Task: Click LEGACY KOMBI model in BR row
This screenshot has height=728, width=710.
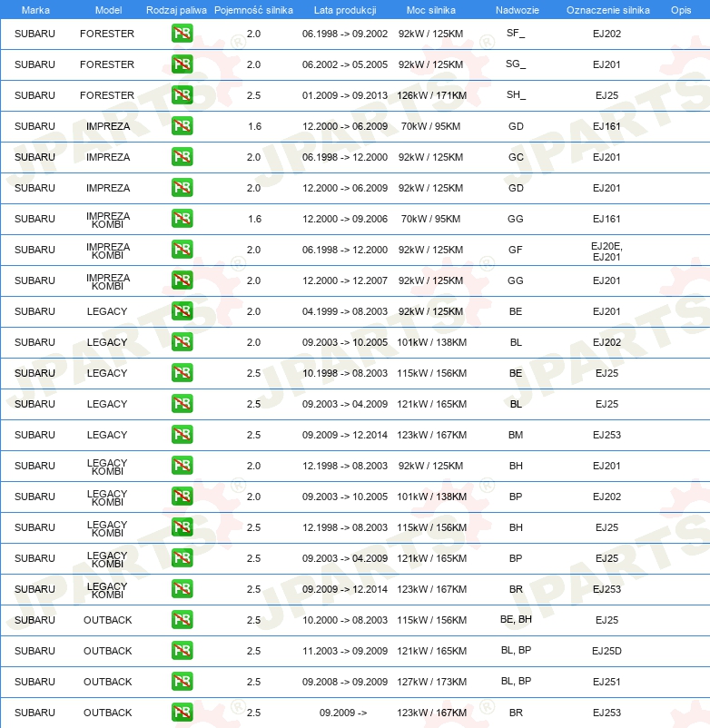Action: coord(107,590)
